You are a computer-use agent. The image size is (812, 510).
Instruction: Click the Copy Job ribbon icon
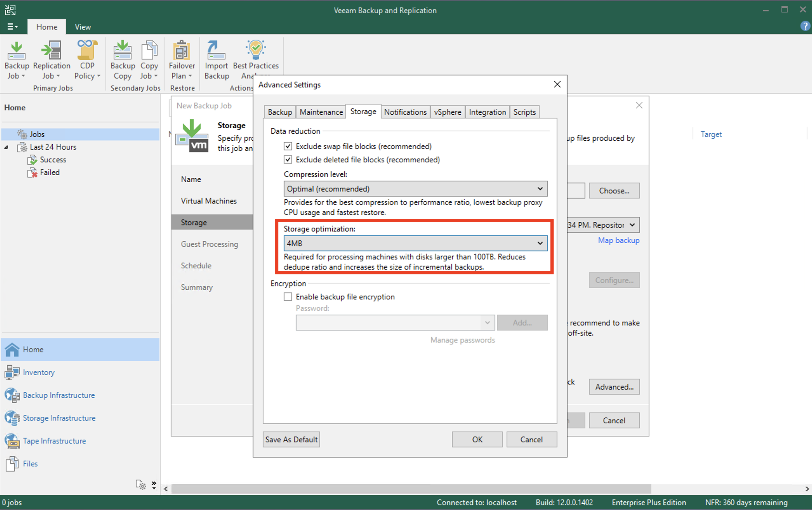coord(149,50)
